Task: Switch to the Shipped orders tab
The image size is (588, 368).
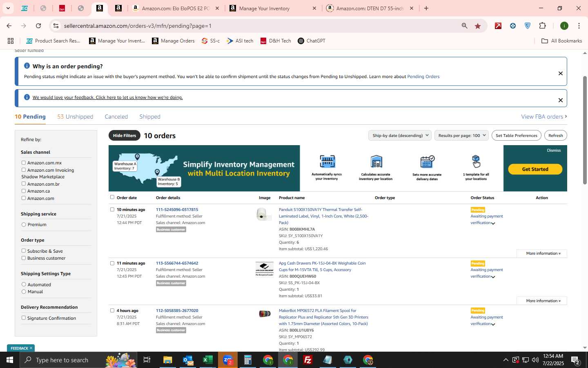Action: [150, 117]
